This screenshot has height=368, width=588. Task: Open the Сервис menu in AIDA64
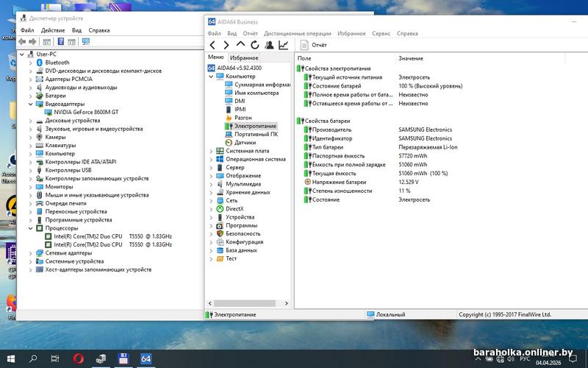tap(381, 33)
